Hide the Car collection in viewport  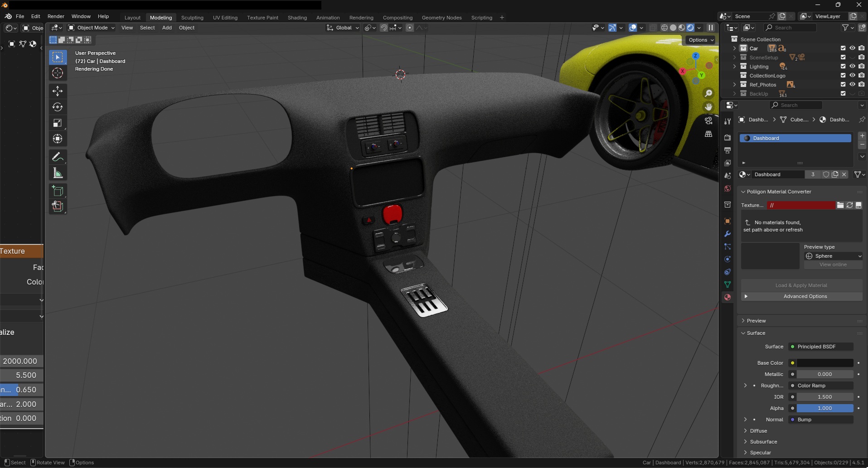[852, 48]
